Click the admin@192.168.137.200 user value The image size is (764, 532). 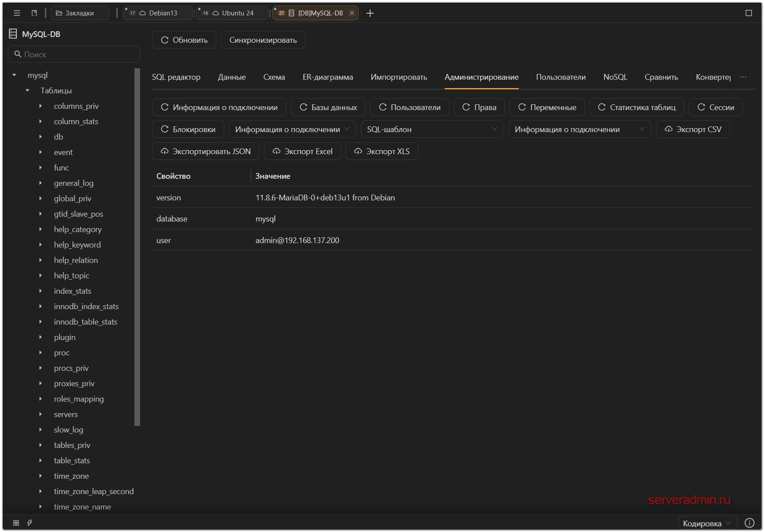pyautogui.click(x=297, y=240)
